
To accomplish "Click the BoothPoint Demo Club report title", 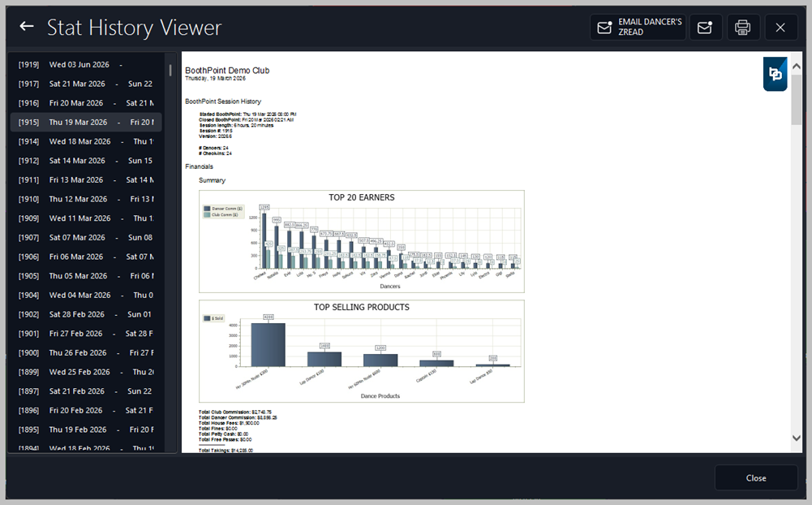I will click(227, 71).
